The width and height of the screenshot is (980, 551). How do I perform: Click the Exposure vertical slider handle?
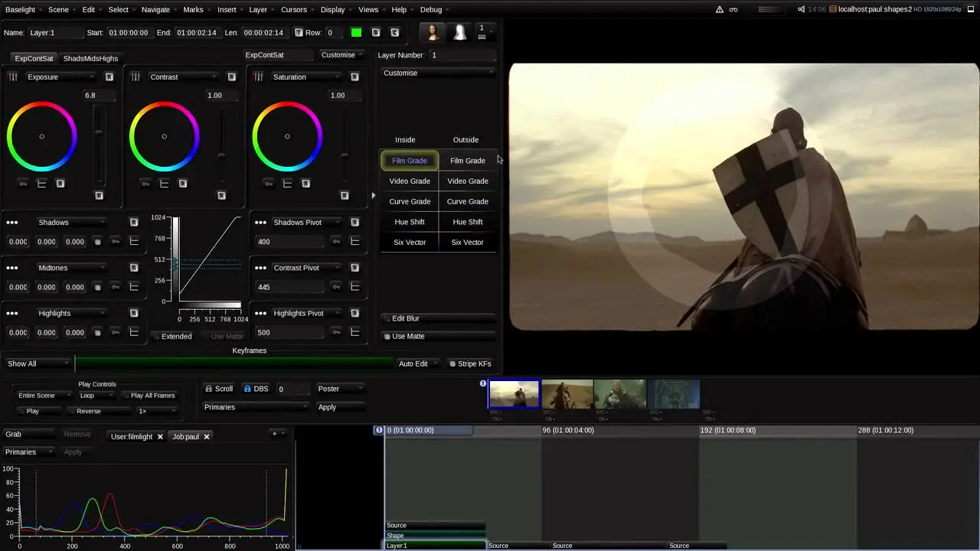point(99,132)
